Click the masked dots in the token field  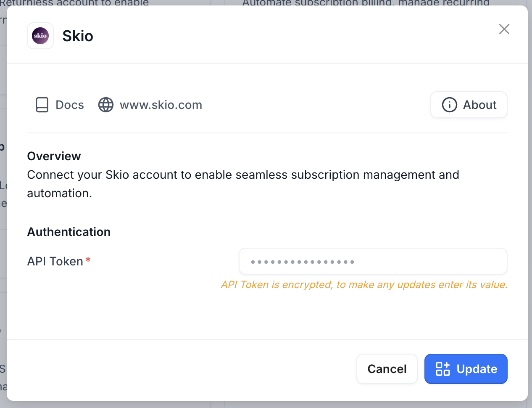(x=303, y=262)
